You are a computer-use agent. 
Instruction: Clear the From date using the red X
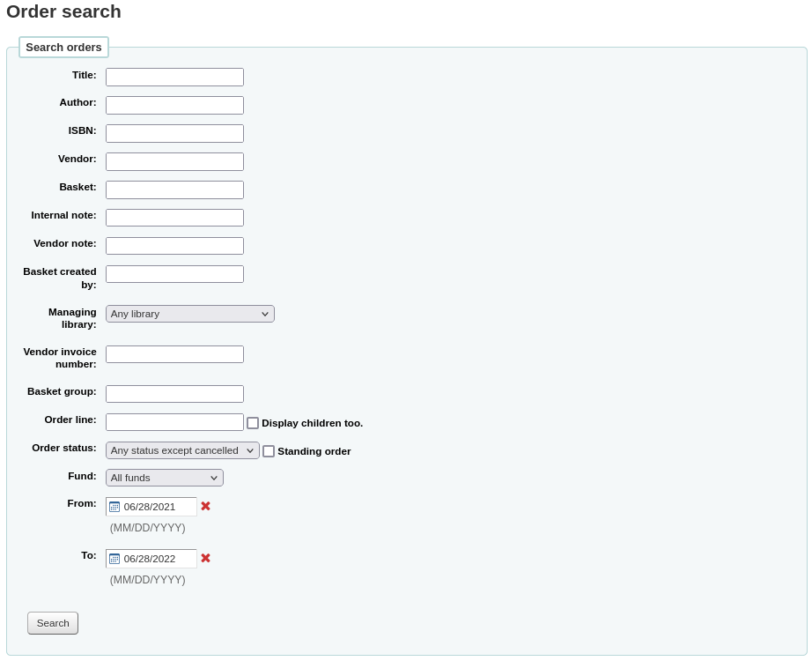pyautogui.click(x=204, y=506)
